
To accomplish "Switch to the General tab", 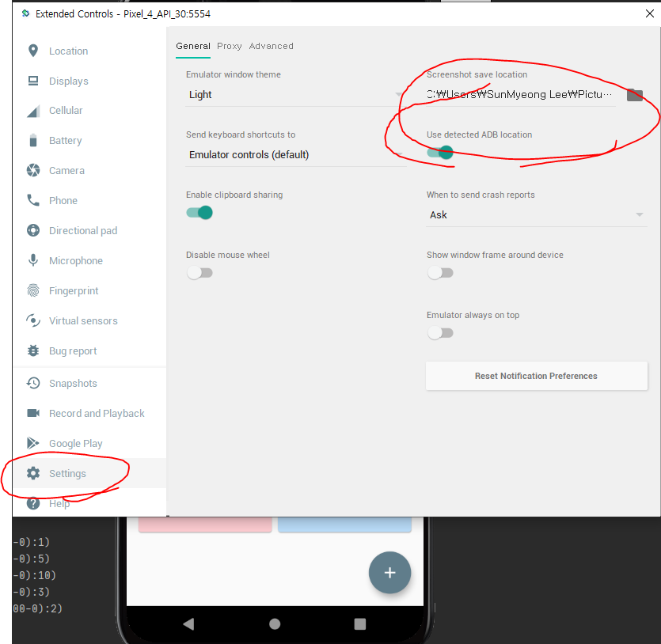I will 192,46.
